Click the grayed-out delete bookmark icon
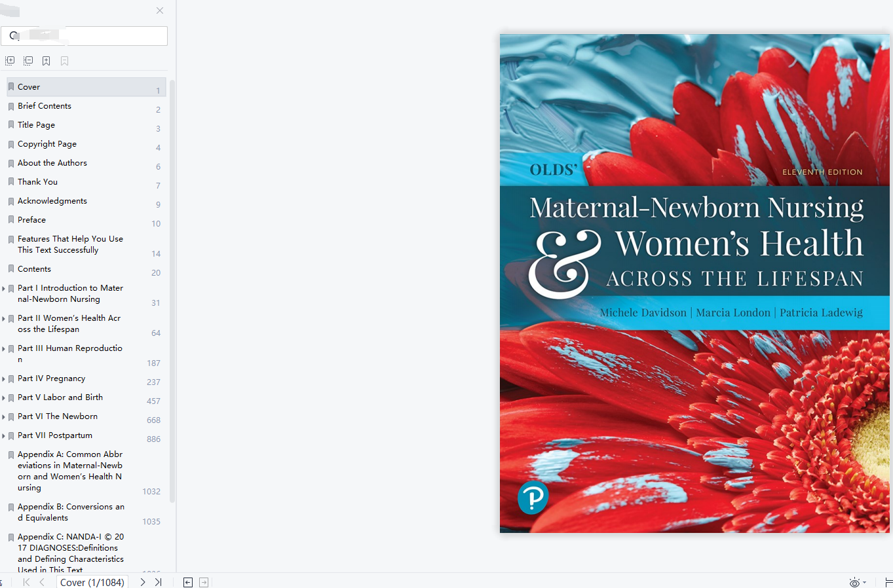This screenshot has width=893, height=588. coord(65,61)
